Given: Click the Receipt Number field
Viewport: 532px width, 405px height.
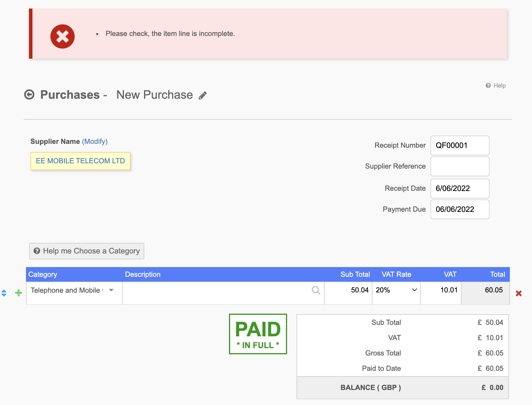Looking at the screenshot, I should (x=460, y=145).
